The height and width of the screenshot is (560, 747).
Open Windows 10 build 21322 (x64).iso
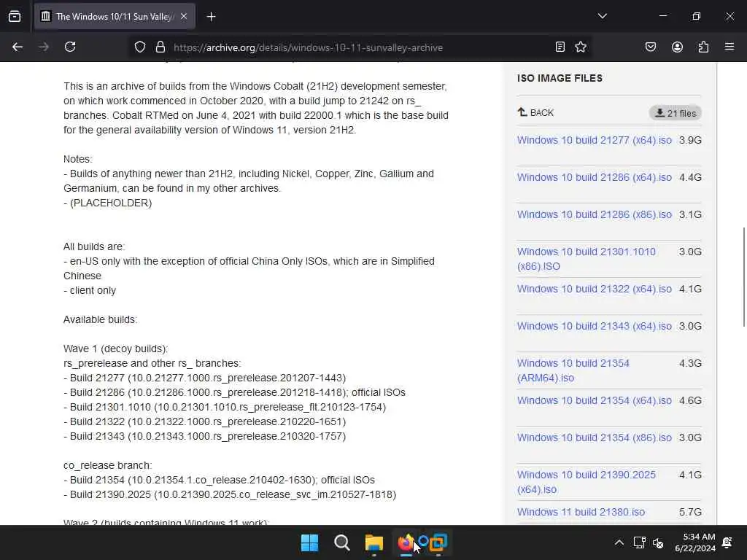point(594,289)
